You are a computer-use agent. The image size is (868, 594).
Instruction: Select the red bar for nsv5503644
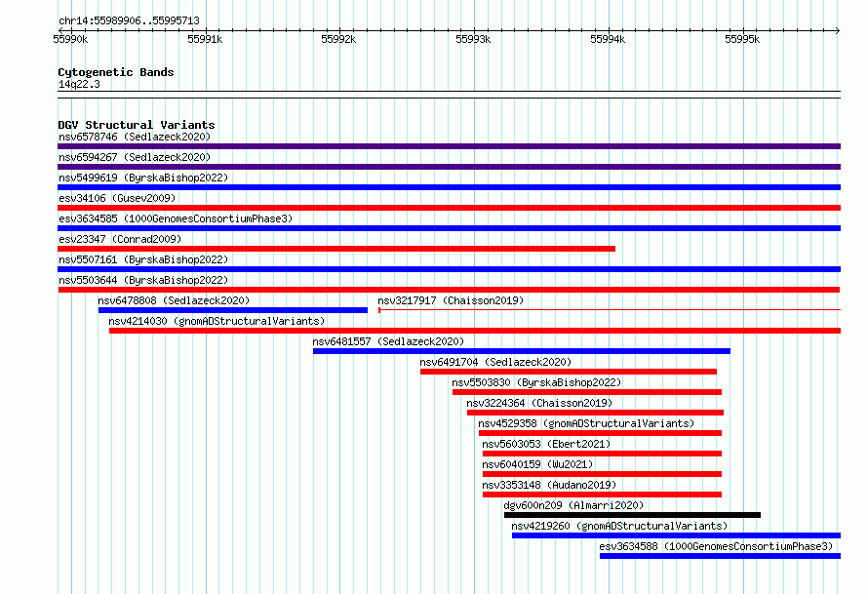(x=449, y=290)
